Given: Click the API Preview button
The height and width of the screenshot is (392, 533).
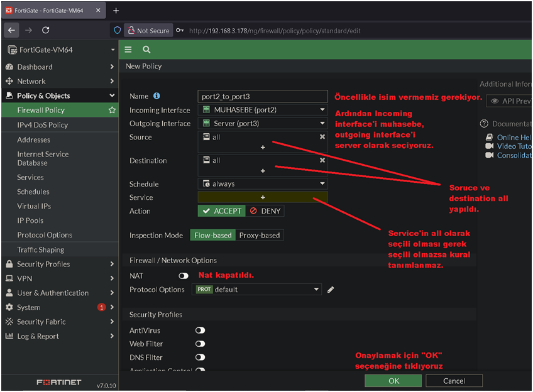Looking at the screenshot, I should click(x=509, y=101).
